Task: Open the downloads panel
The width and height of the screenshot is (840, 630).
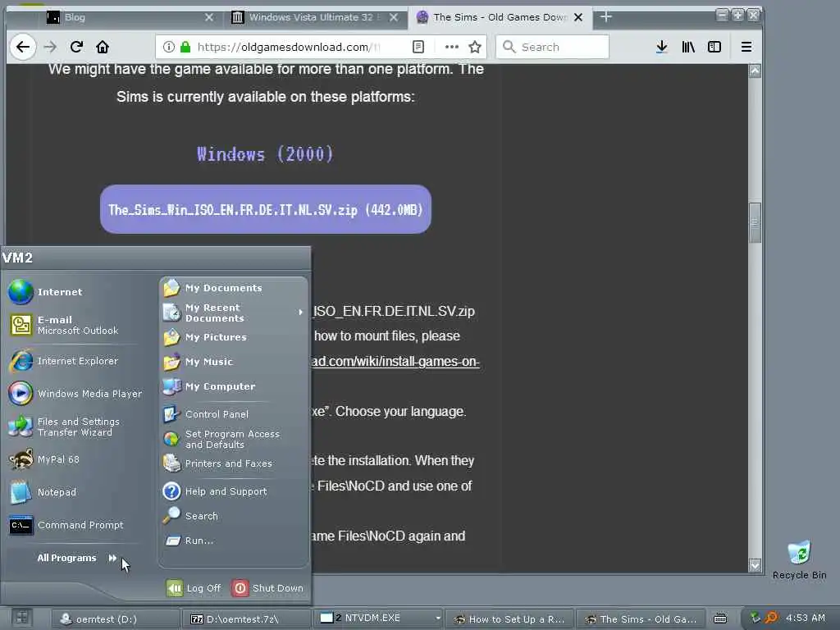Action: (x=662, y=47)
